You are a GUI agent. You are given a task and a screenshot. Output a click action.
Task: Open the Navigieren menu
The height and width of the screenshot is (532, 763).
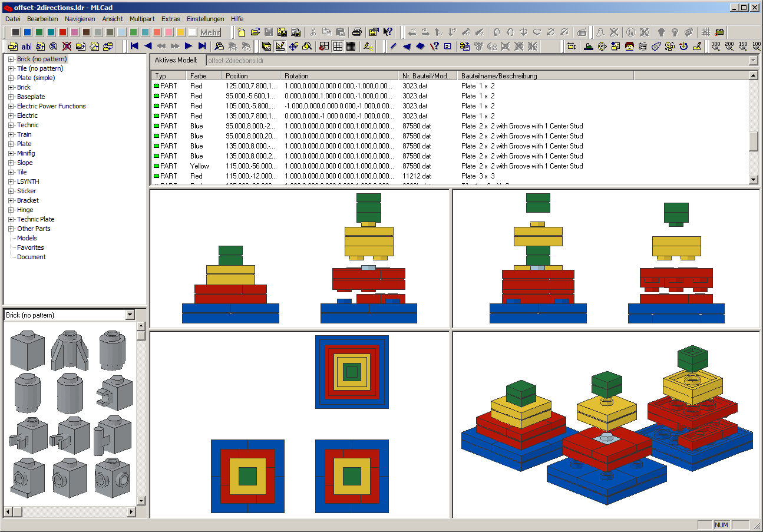pyautogui.click(x=80, y=19)
